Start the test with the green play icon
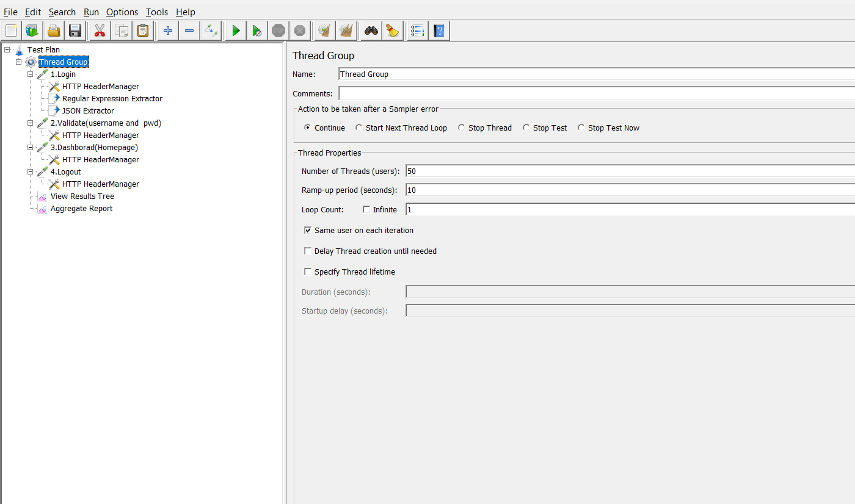The image size is (855, 504). pos(235,30)
